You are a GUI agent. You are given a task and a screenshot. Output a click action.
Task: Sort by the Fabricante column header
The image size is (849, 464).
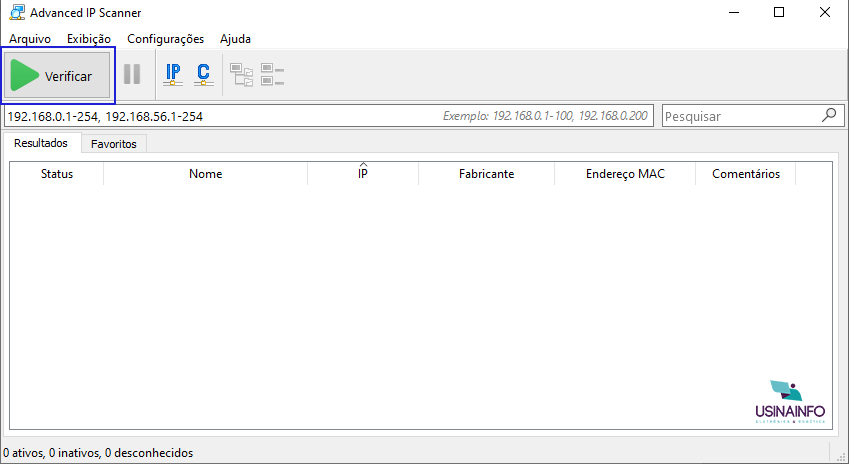click(486, 174)
